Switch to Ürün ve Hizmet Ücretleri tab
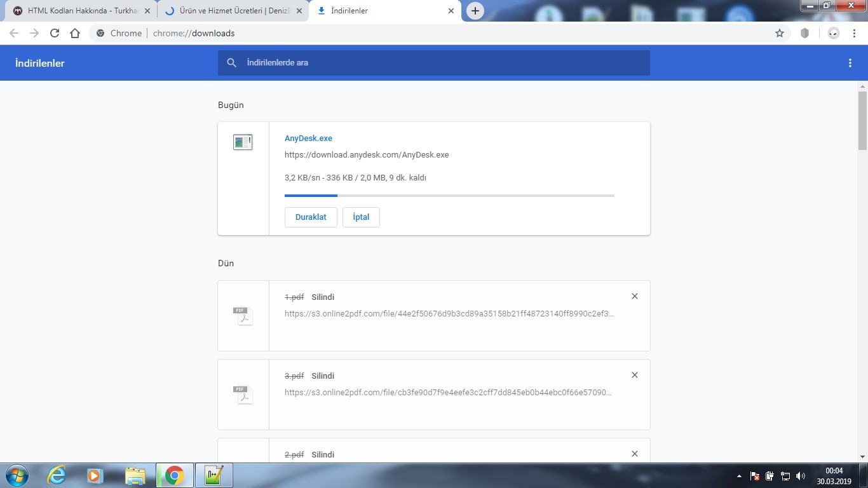The height and width of the screenshot is (488, 868). click(232, 11)
